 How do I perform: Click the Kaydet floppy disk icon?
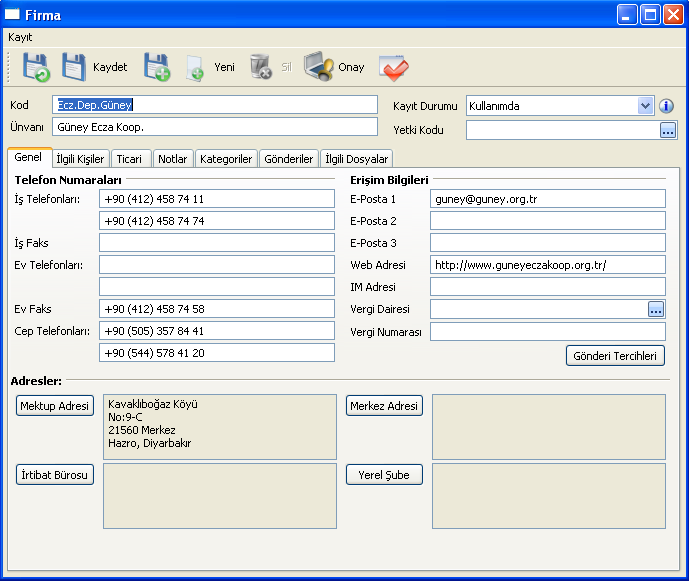pyautogui.click(x=74, y=67)
